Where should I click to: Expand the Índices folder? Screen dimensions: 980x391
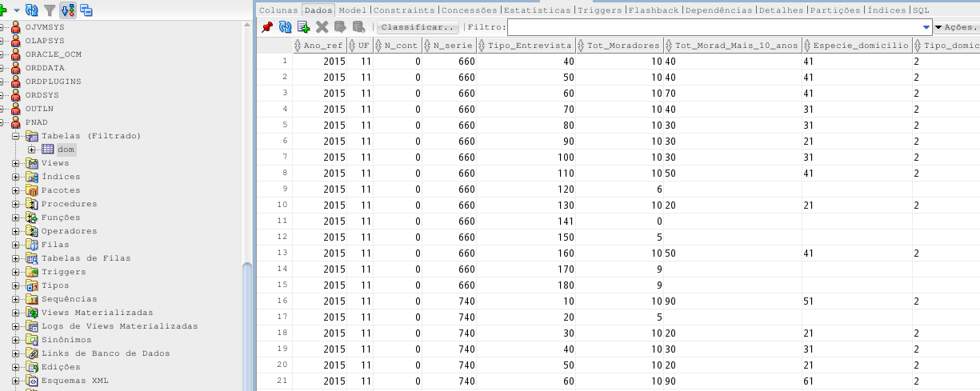(16, 177)
